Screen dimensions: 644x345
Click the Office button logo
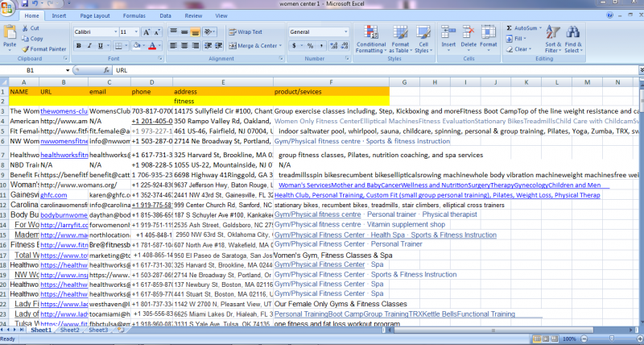(9, 8)
